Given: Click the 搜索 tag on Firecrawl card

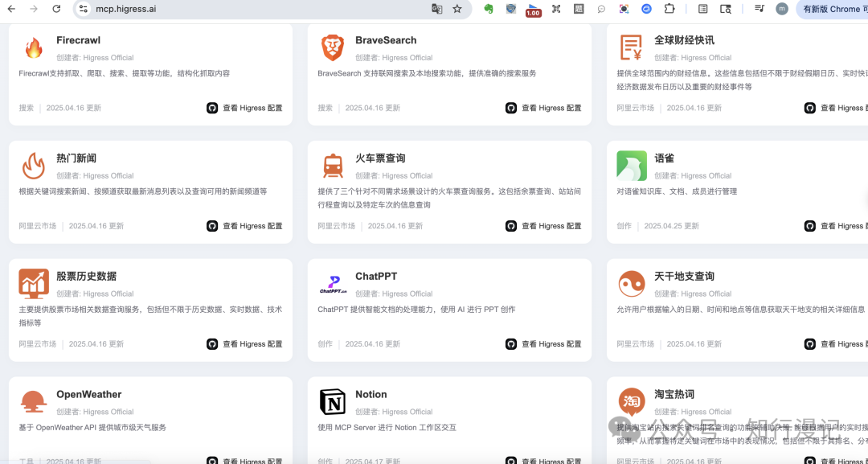Looking at the screenshot, I should [27, 108].
